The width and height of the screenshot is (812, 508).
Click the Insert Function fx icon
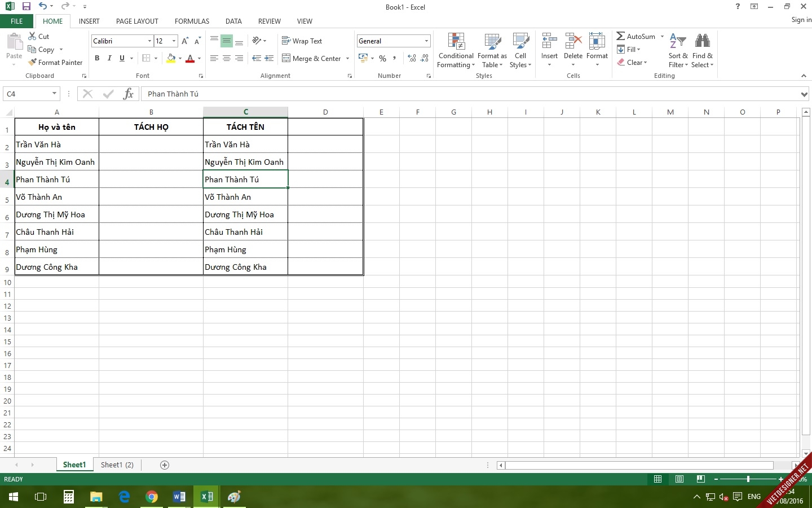(129, 94)
